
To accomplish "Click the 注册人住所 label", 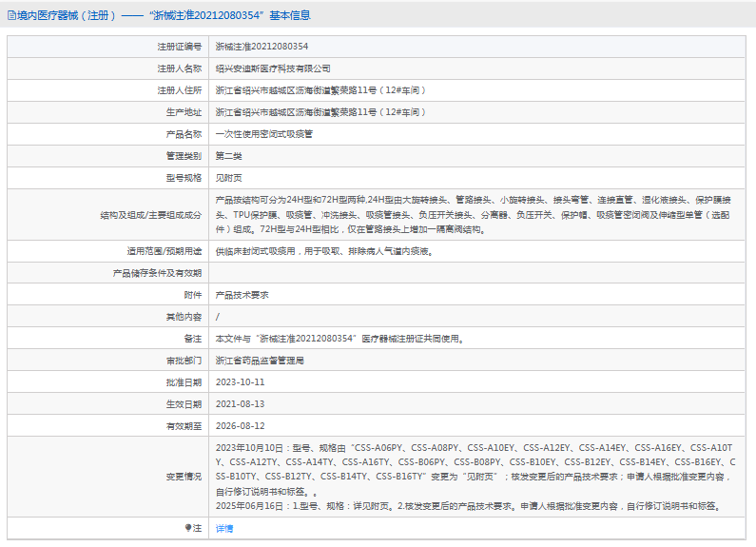I will pyautogui.click(x=180, y=90).
